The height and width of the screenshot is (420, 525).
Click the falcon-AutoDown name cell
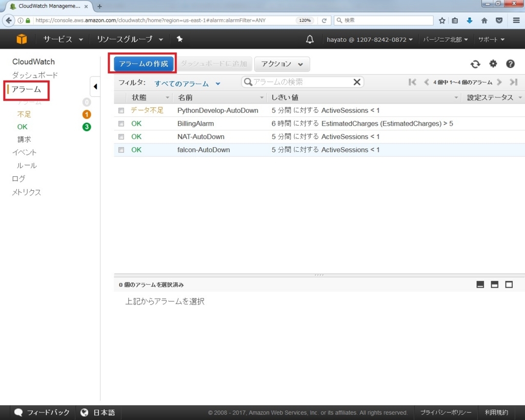[204, 150]
